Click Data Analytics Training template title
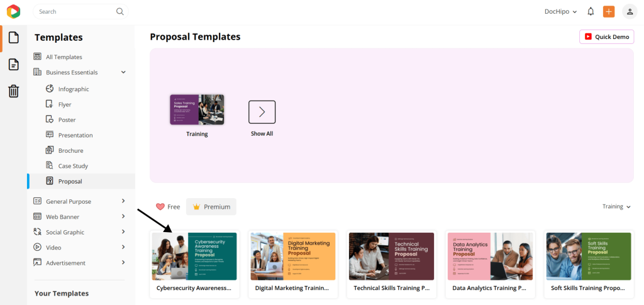 pyautogui.click(x=489, y=288)
